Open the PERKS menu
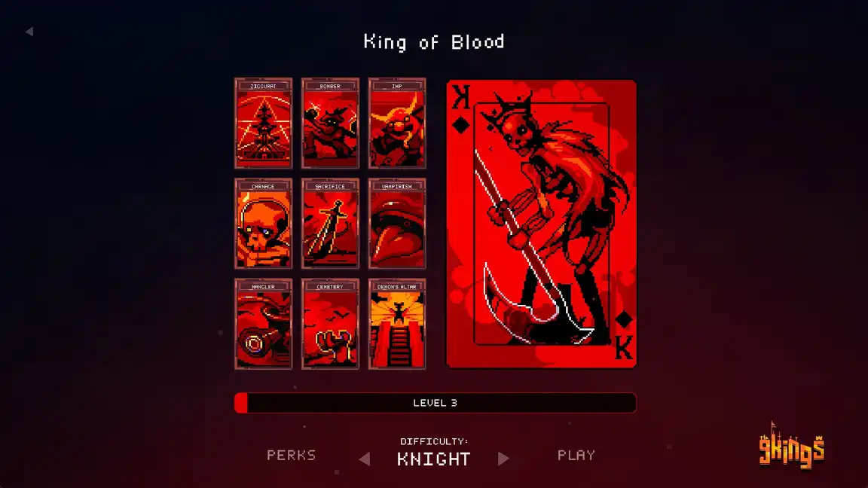This screenshot has height=488, width=868. point(291,456)
